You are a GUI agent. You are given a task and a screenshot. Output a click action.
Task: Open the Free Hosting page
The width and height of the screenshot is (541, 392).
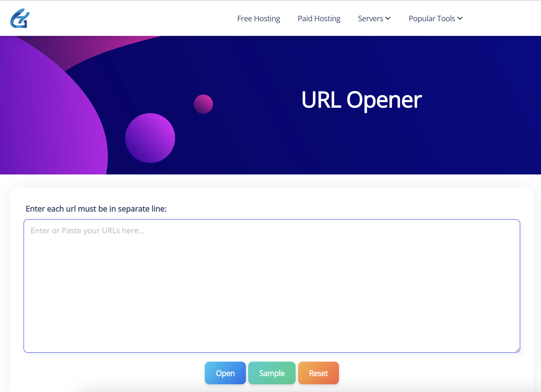(258, 18)
